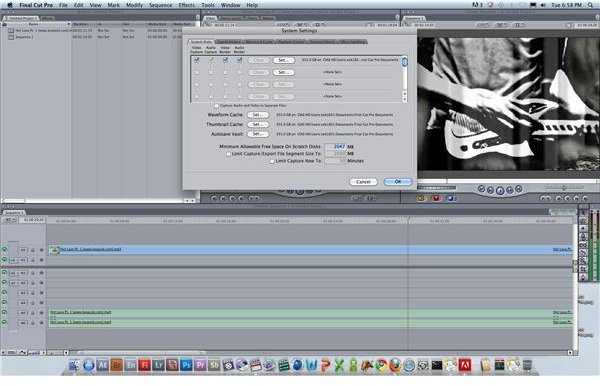
Task: Open Google Chrome from the Dock
Action: click(x=381, y=365)
